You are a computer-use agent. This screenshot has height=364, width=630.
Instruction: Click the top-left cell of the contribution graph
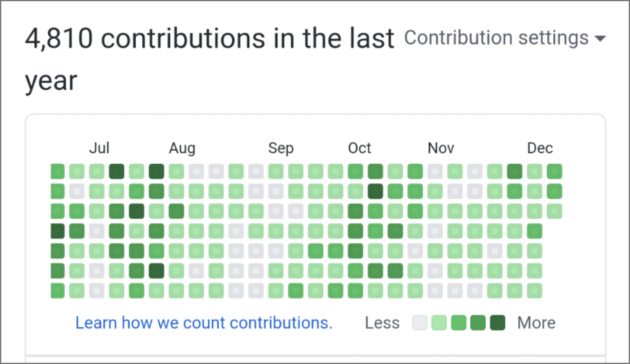coord(58,171)
